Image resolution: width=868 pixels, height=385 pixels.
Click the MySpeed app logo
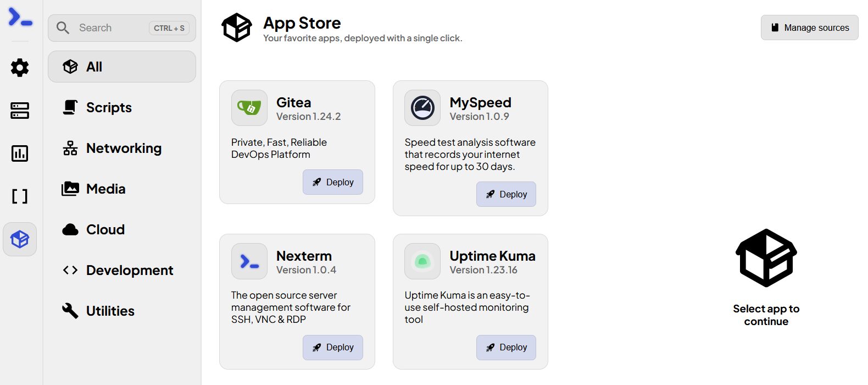tap(422, 108)
